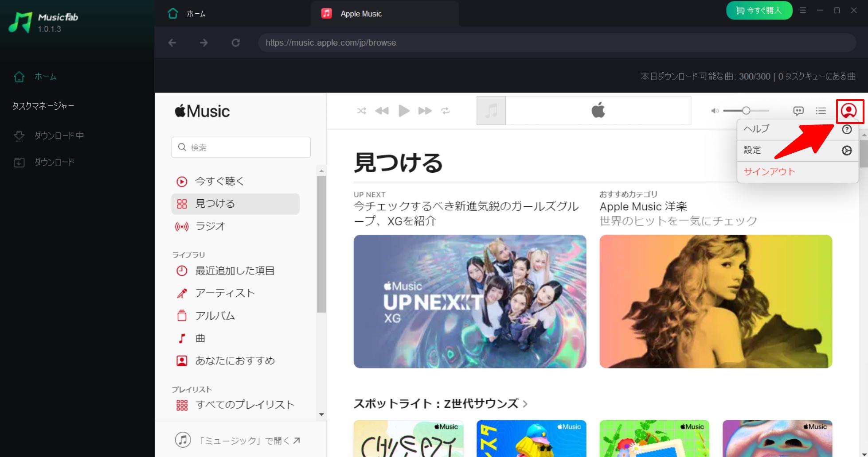868x457 pixels.
Task: Click the now-playing music note artwork
Action: 491,110
